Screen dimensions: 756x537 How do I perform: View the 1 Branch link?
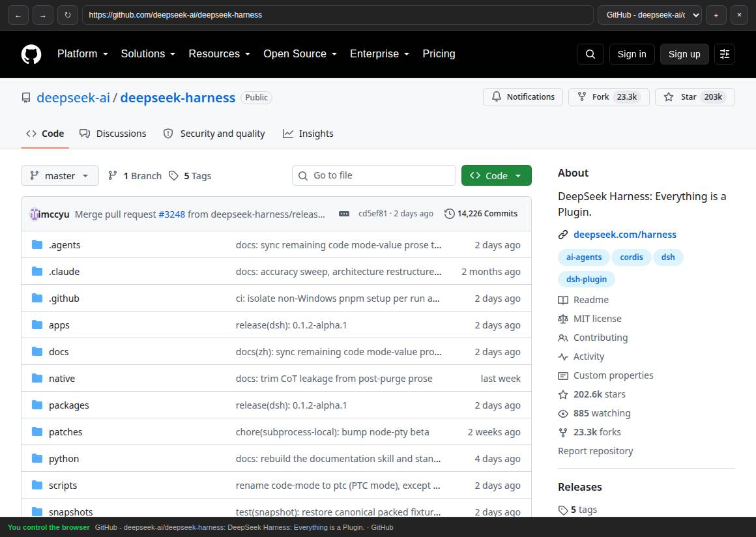135,175
